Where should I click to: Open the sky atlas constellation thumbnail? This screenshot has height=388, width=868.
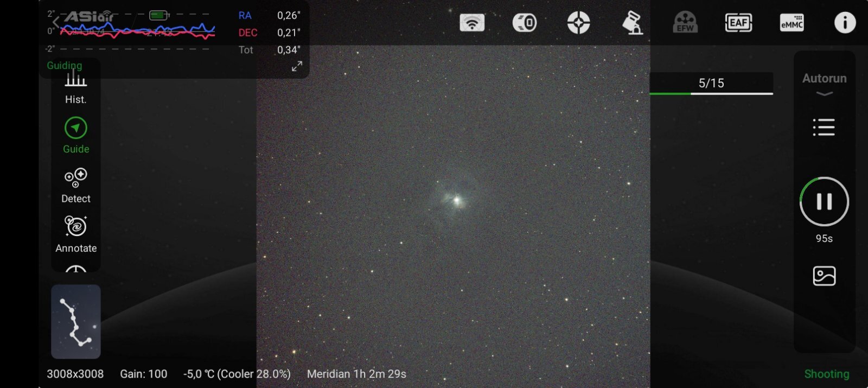tap(76, 321)
